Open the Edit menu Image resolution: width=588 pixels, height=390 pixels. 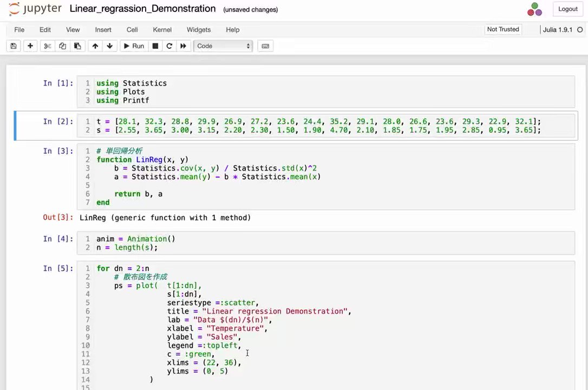pyautogui.click(x=45, y=30)
